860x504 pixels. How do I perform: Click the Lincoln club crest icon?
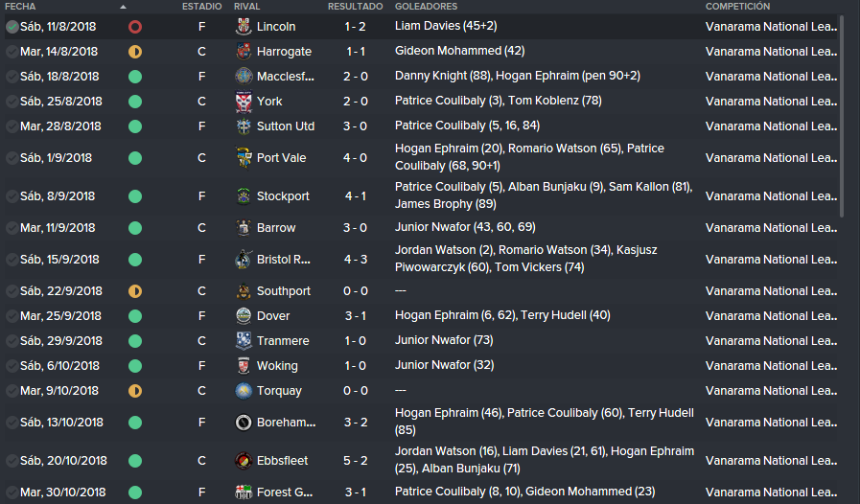pyautogui.click(x=244, y=26)
